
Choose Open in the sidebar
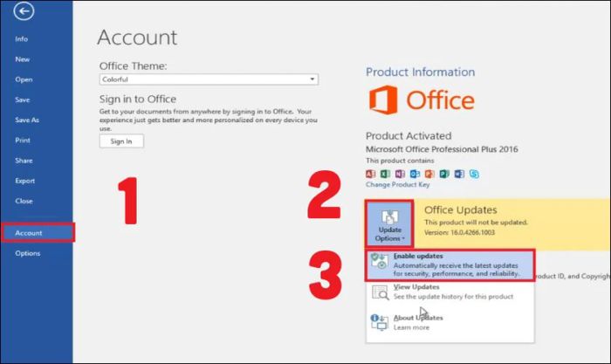point(24,79)
